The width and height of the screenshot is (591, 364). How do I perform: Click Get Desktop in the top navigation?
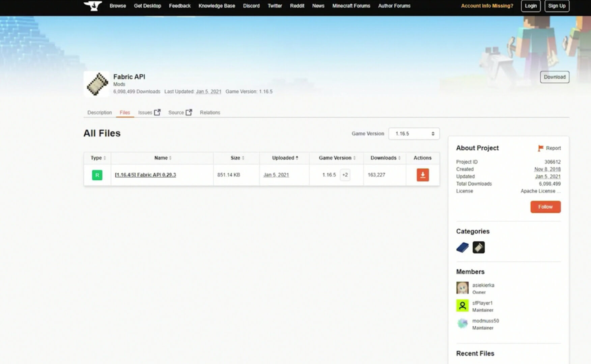click(x=147, y=6)
